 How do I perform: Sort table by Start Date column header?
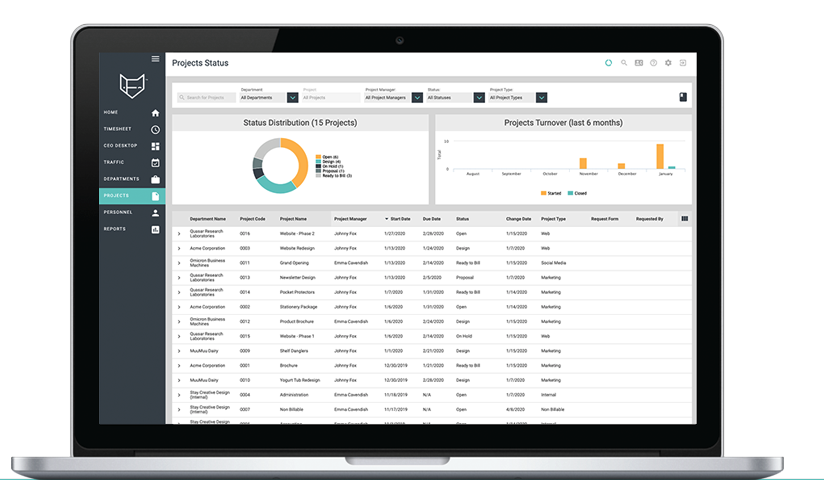400,218
